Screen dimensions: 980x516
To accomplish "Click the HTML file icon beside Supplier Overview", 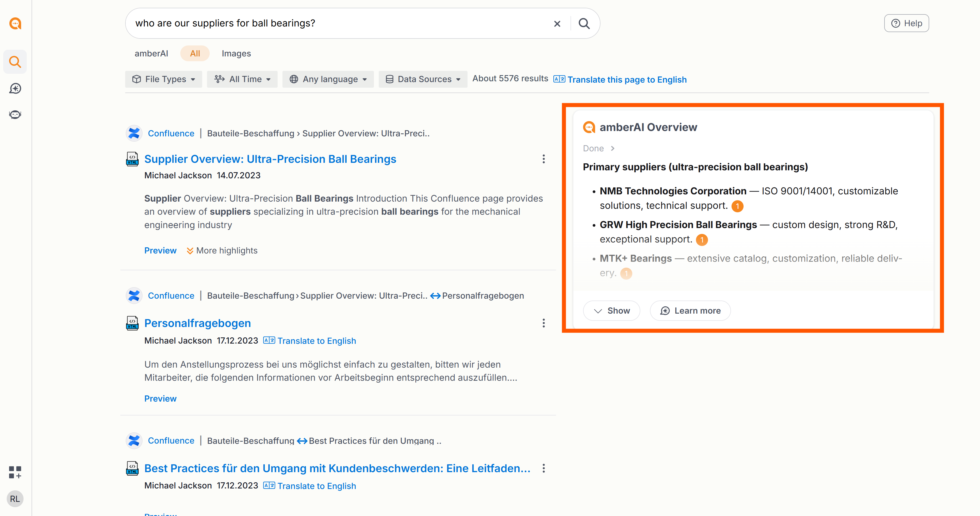I will coord(132,159).
